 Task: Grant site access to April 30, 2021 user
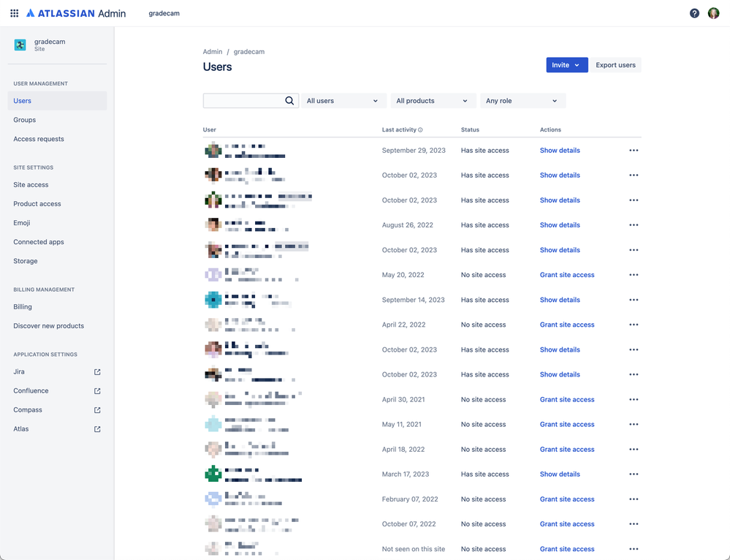567,400
